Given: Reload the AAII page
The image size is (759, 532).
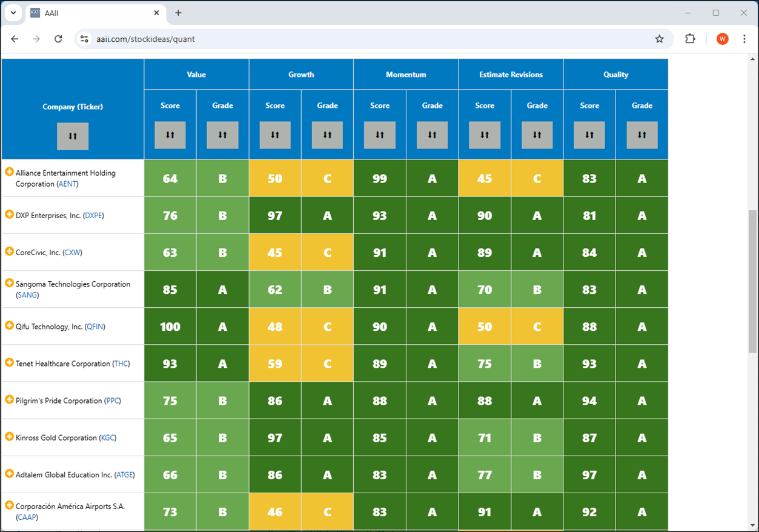Looking at the screenshot, I should coord(58,39).
